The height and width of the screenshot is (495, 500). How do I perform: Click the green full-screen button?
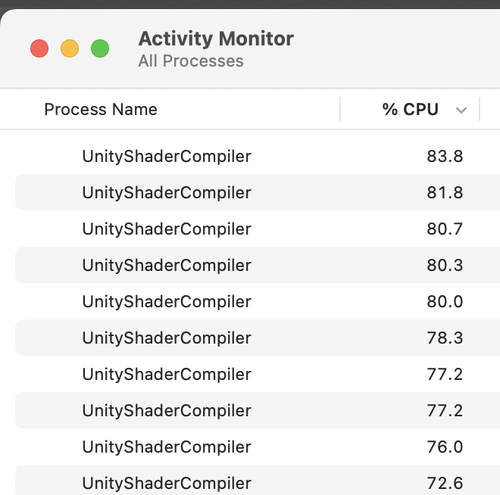[x=100, y=48]
